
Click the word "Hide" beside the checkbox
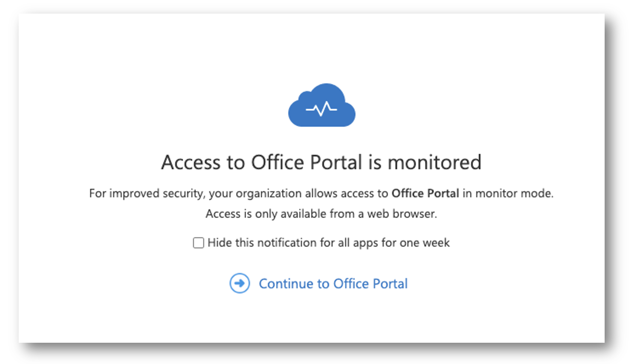220,243
